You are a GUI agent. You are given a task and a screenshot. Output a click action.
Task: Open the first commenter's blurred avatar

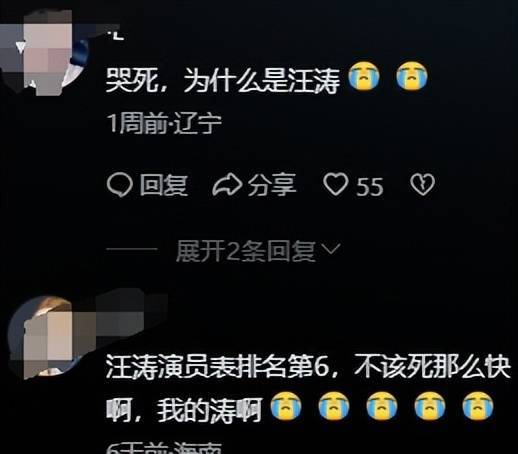click(43, 53)
